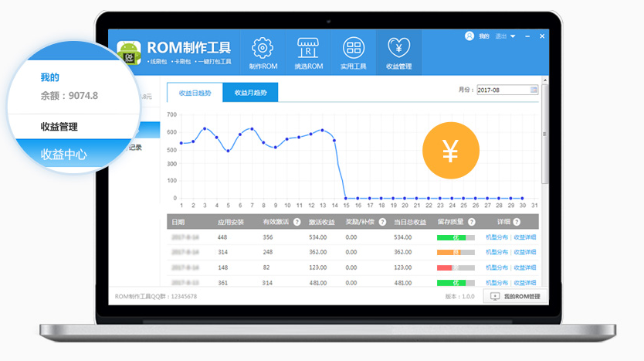Image resolution: width=644 pixels, height=361 pixels.
Task: Open the 制作ROM gear icon
Action: 263,49
